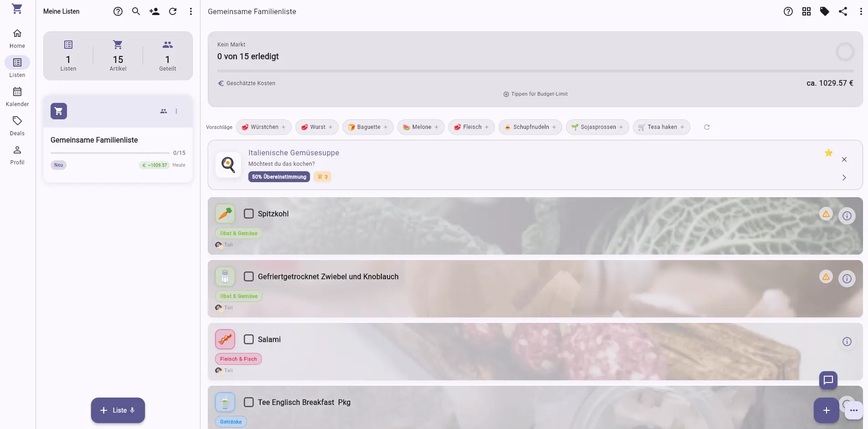Open Profil in sidebar
This screenshot has width=868, height=429.
coord(17,155)
